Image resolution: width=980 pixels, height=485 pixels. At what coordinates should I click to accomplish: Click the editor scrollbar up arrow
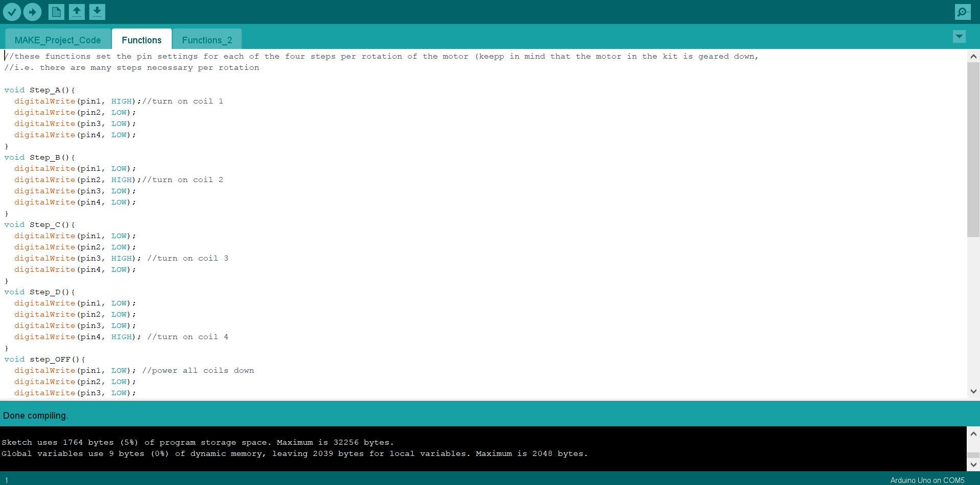coord(973,56)
